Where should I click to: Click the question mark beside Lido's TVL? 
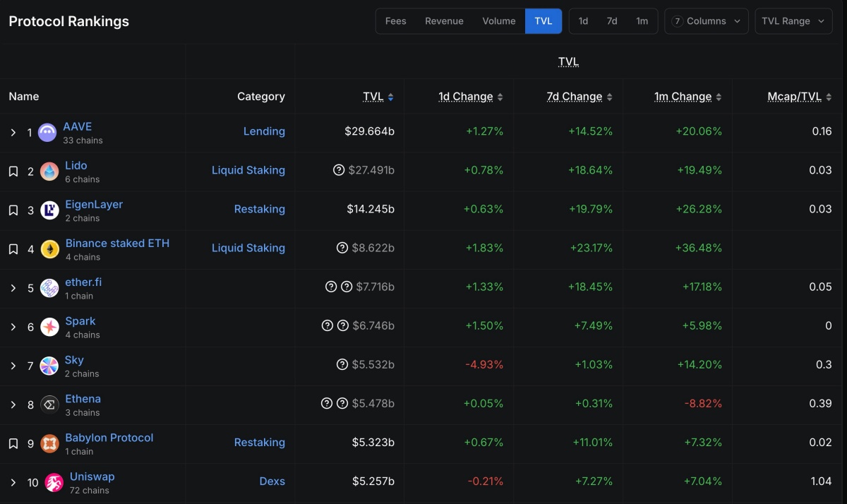click(339, 170)
